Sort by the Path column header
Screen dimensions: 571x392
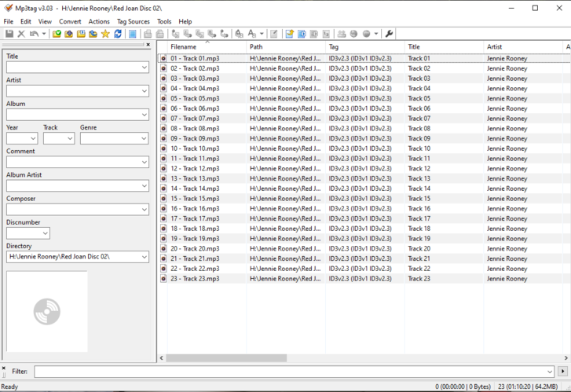point(286,46)
